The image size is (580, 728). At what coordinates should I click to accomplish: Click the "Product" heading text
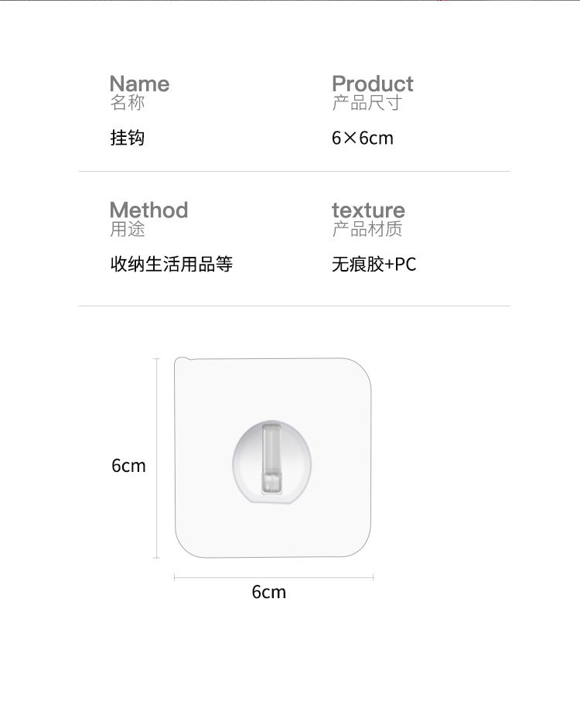[372, 84]
